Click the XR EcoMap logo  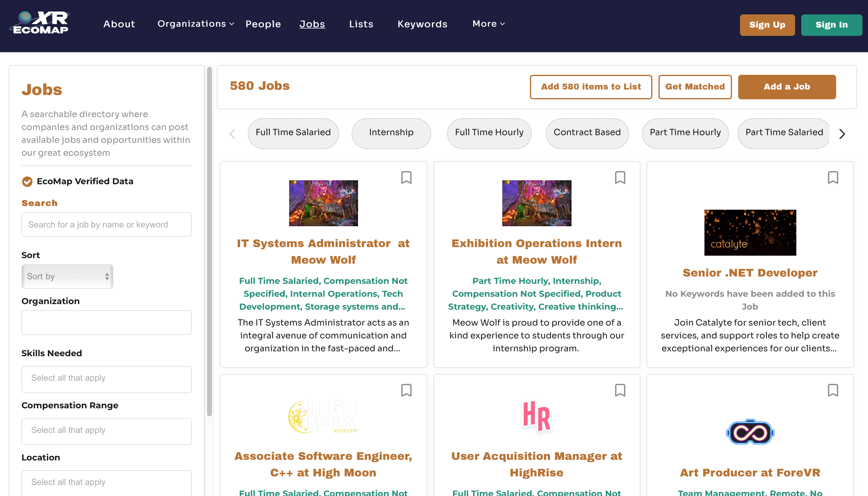pyautogui.click(x=40, y=22)
